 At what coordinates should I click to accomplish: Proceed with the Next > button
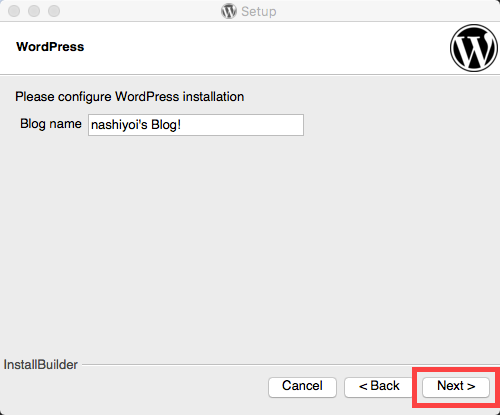[x=456, y=387]
